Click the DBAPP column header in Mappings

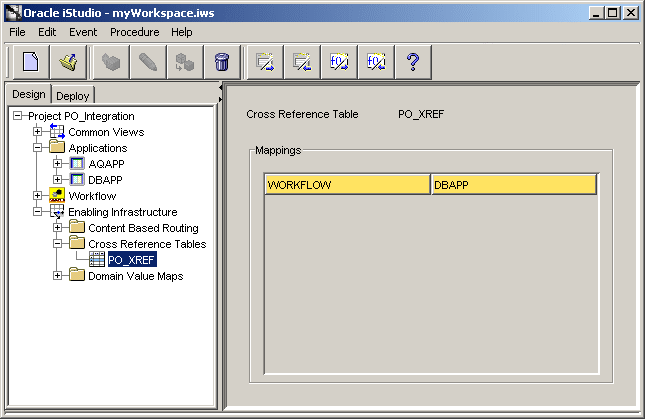pos(514,185)
